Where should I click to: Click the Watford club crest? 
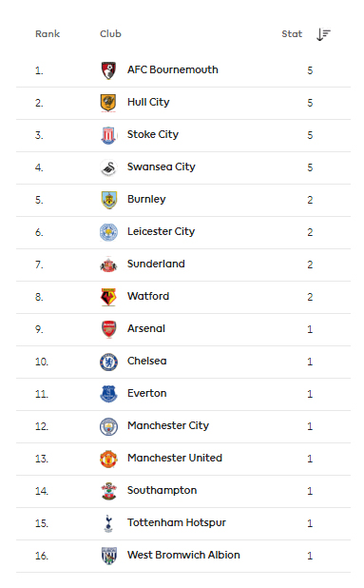click(x=108, y=297)
